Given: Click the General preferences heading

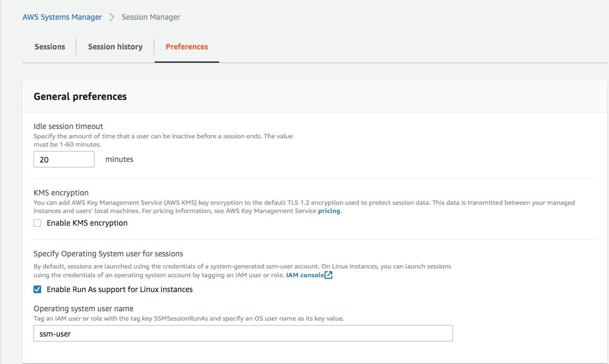Looking at the screenshot, I should (x=80, y=97).
